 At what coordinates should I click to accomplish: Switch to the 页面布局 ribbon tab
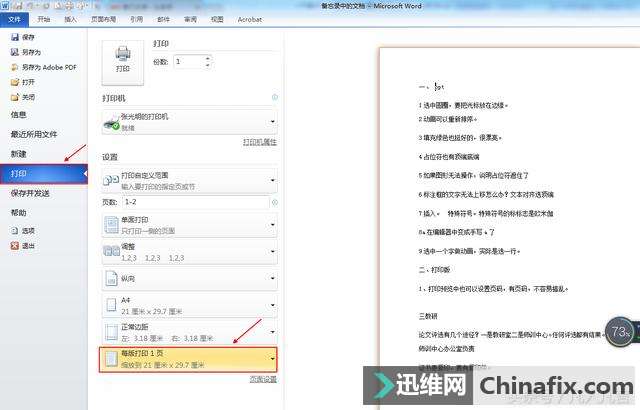104,19
